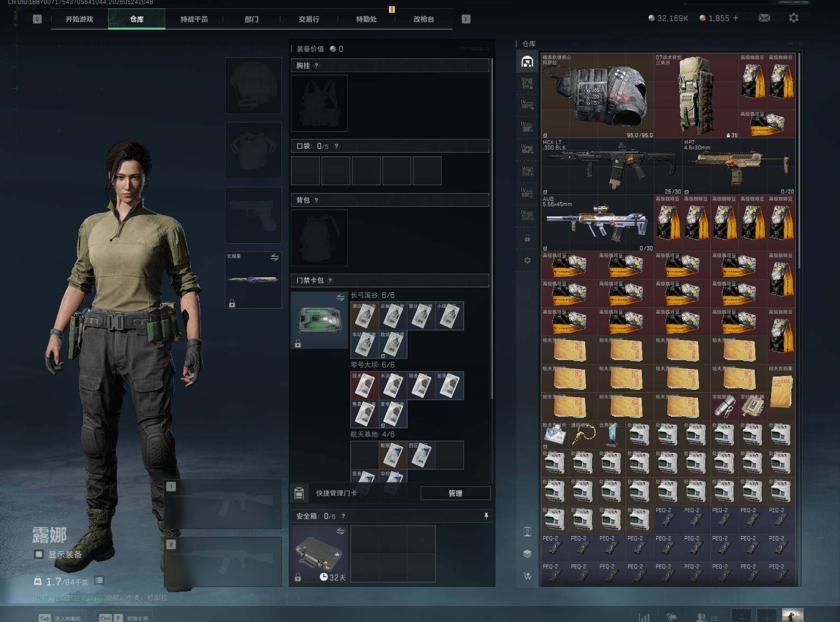Screen dimensions: 840x622
Task: Click the swap icon on the safe box
Action: [340, 531]
